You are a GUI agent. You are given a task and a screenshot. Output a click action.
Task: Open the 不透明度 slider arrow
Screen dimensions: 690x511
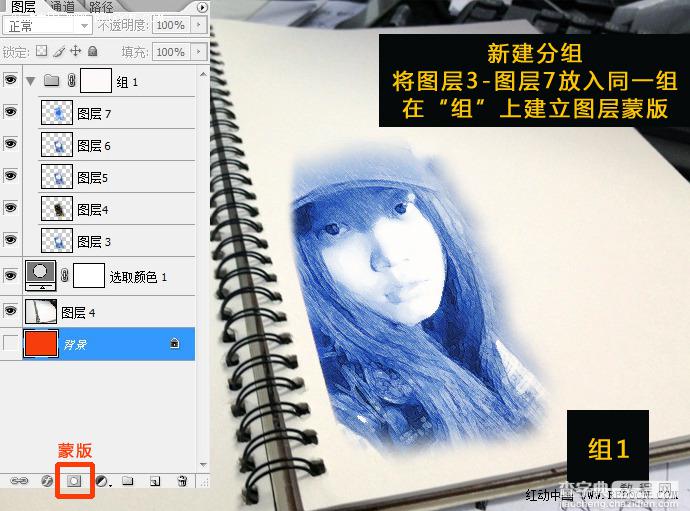coord(199,25)
